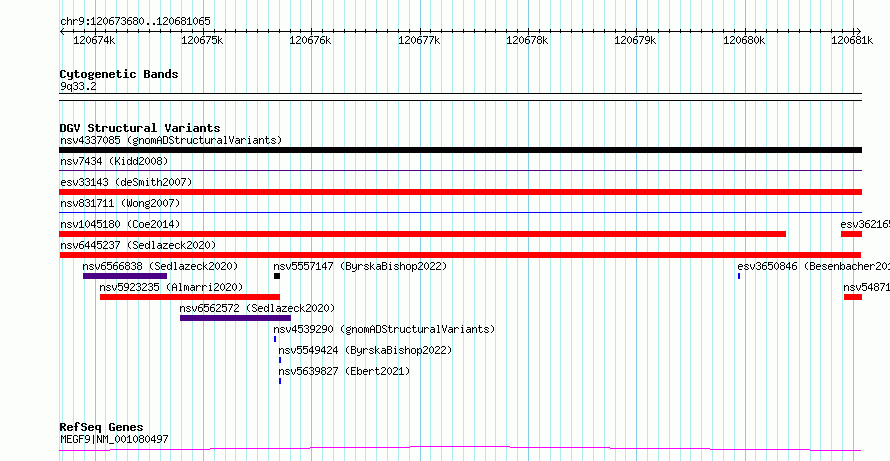Select the partial esv362165 label
Image resolution: width=890 pixels, height=461 pixels.
pyautogui.click(x=865, y=224)
